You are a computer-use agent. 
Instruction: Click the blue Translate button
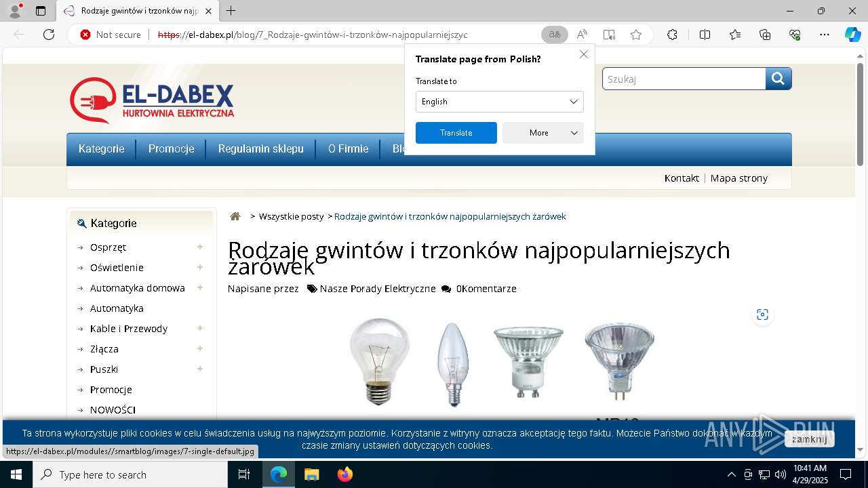click(x=456, y=133)
